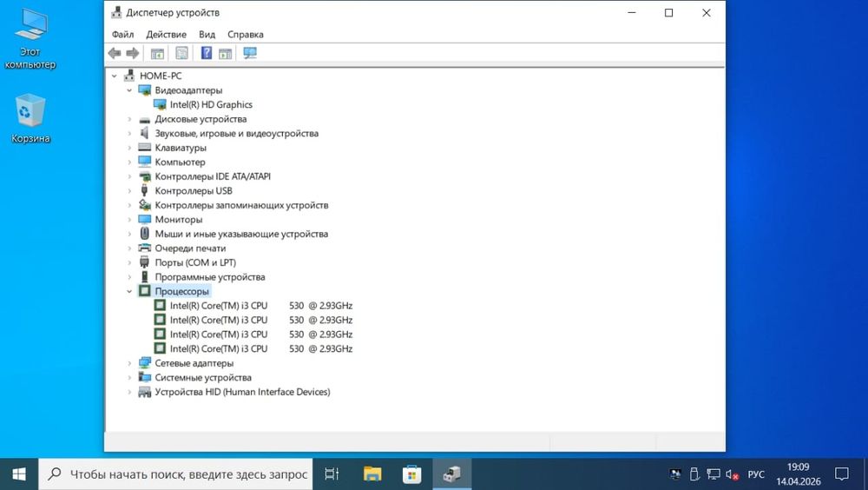Click the Дисковые устройства drive icon
Screen dimensions: 868x490
click(144, 119)
